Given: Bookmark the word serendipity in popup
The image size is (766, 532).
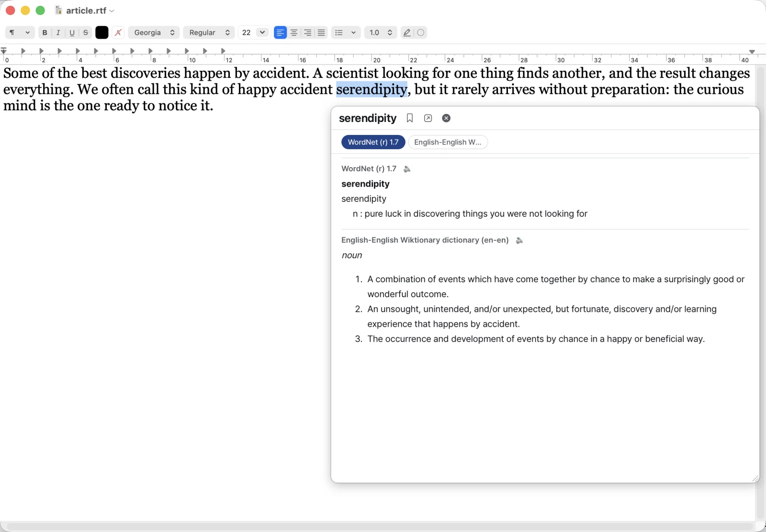Looking at the screenshot, I should tap(410, 118).
